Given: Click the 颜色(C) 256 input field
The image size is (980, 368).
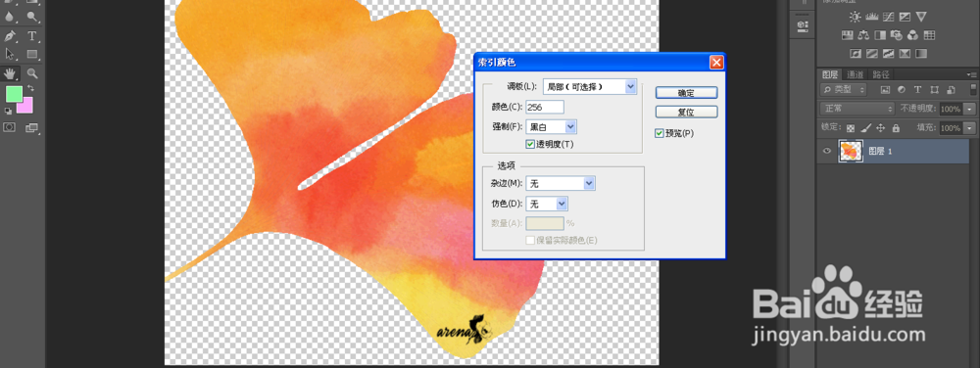Looking at the screenshot, I should (x=545, y=108).
